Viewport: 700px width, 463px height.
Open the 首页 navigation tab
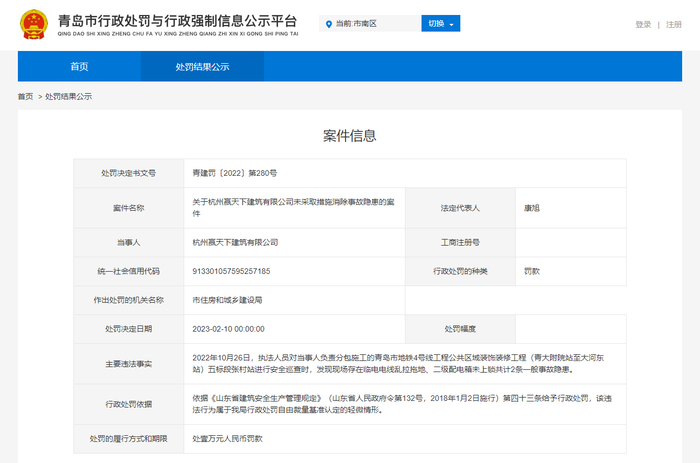click(79, 67)
